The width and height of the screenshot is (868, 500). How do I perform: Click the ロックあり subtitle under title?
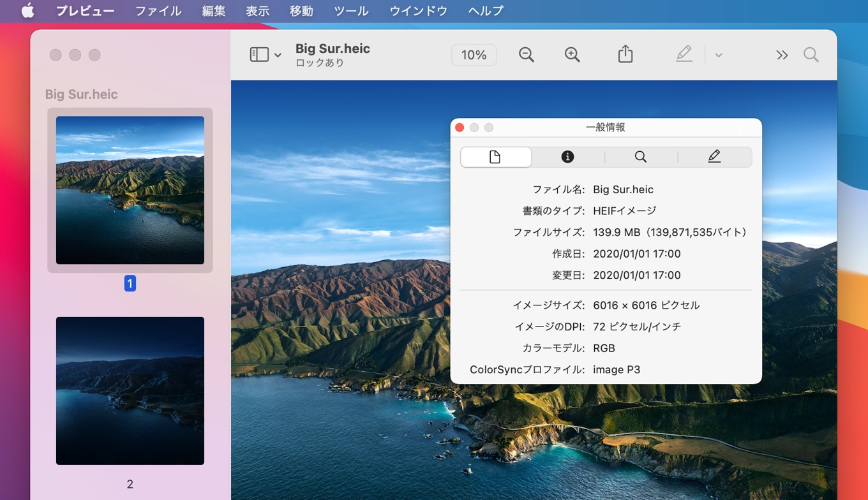click(x=320, y=62)
